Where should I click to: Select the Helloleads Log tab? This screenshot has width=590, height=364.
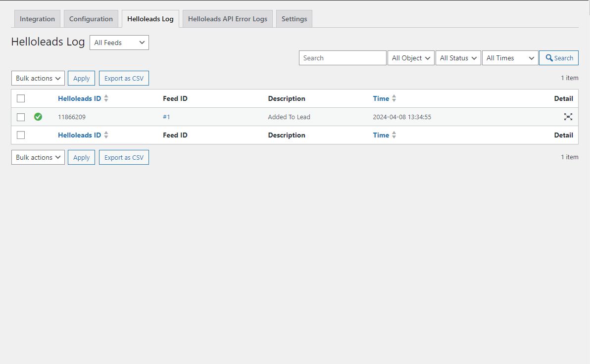tap(150, 19)
